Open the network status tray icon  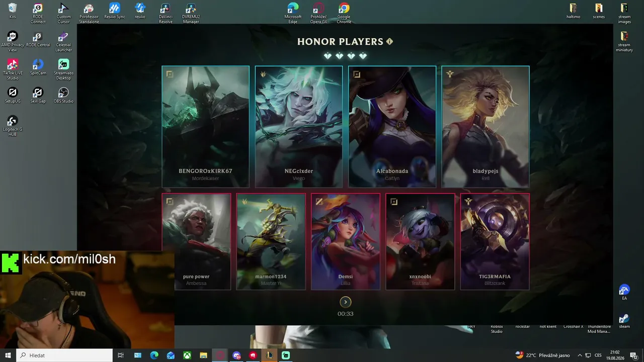(588, 355)
